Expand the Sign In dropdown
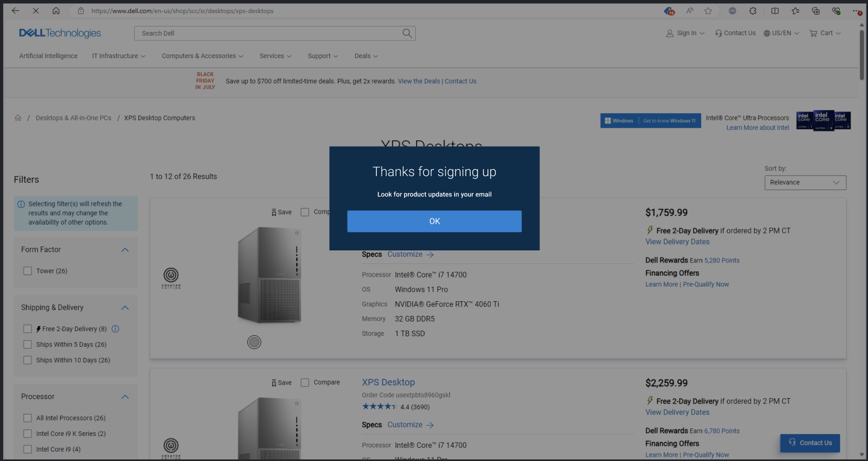Viewport: 868px width, 461px height. click(686, 33)
